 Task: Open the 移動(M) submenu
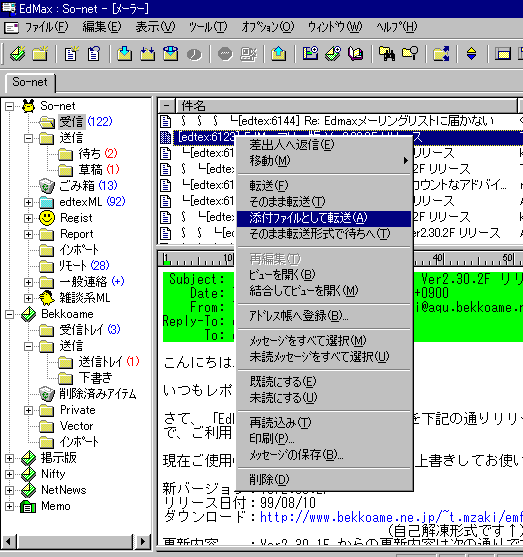coord(324,161)
